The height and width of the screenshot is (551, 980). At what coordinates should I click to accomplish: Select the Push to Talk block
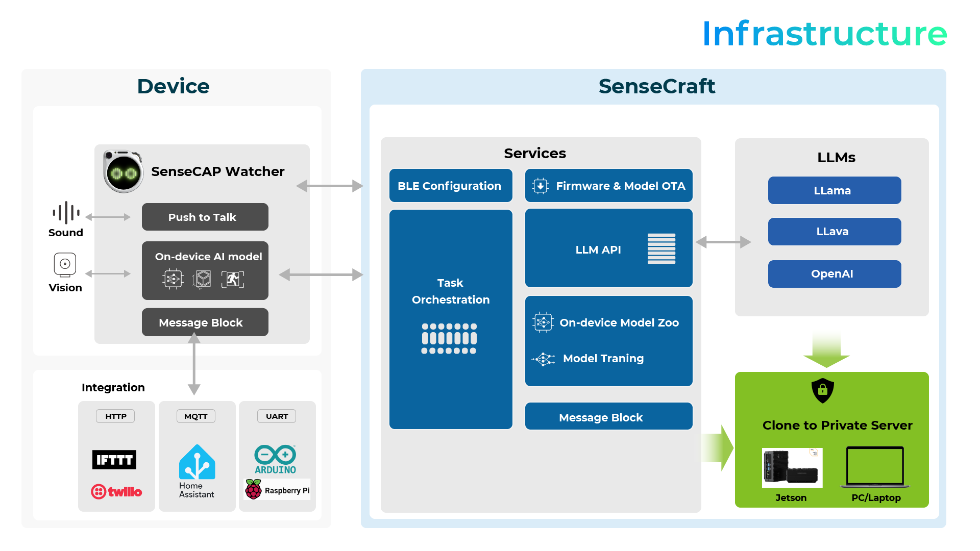coord(205,217)
